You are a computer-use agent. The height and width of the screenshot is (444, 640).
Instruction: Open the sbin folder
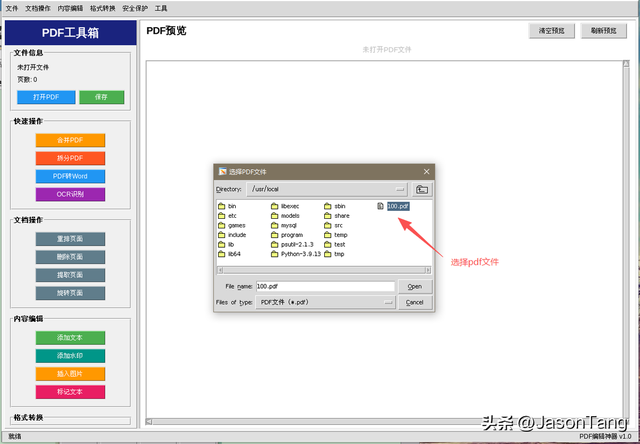point(335,206)
